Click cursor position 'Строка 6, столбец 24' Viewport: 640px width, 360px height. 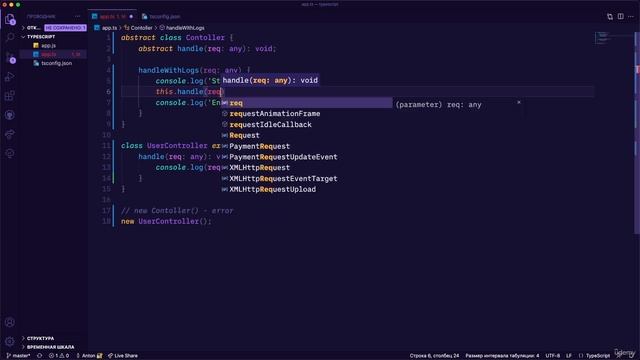[434, 356]
